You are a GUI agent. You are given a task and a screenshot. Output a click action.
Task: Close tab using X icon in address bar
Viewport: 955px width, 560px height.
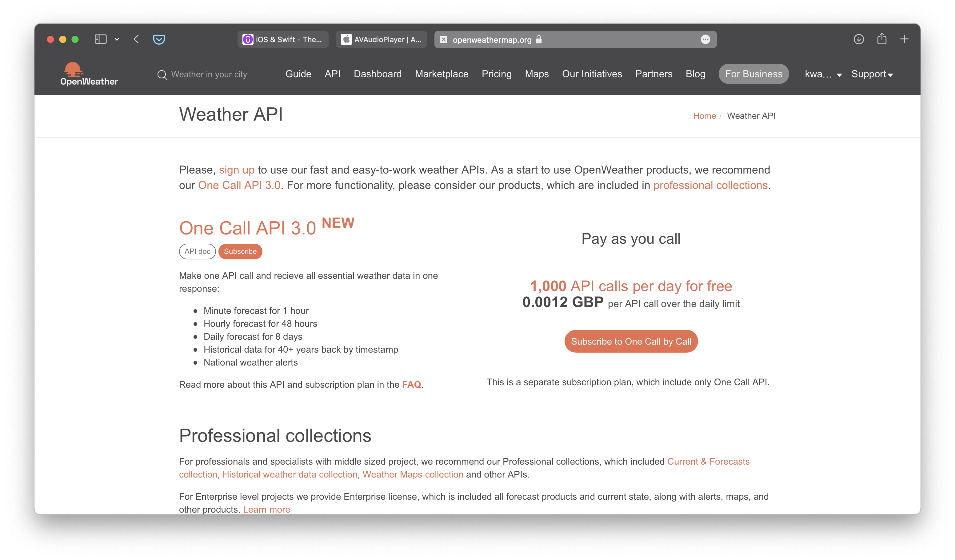click(x=443, y=39)
